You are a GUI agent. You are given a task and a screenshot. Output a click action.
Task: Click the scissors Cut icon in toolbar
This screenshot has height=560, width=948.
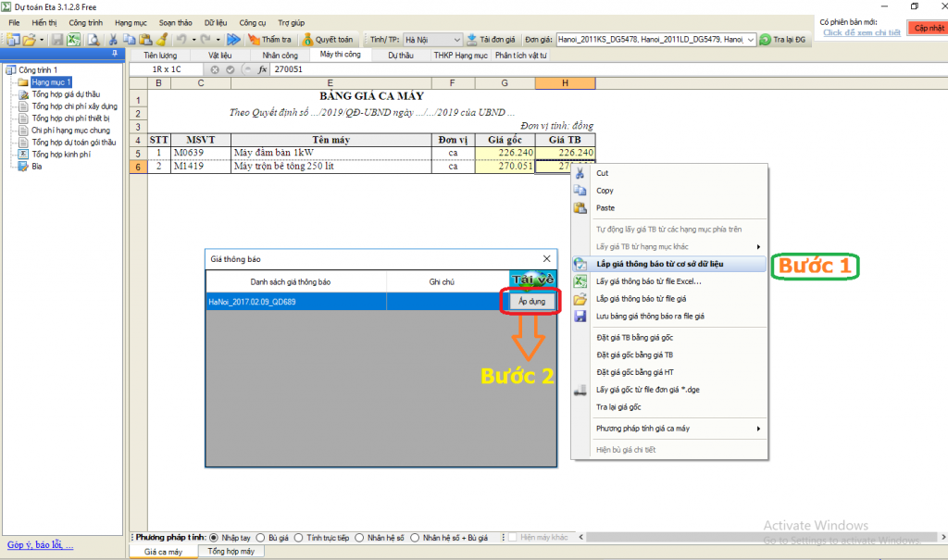click(x=113, y=40)
